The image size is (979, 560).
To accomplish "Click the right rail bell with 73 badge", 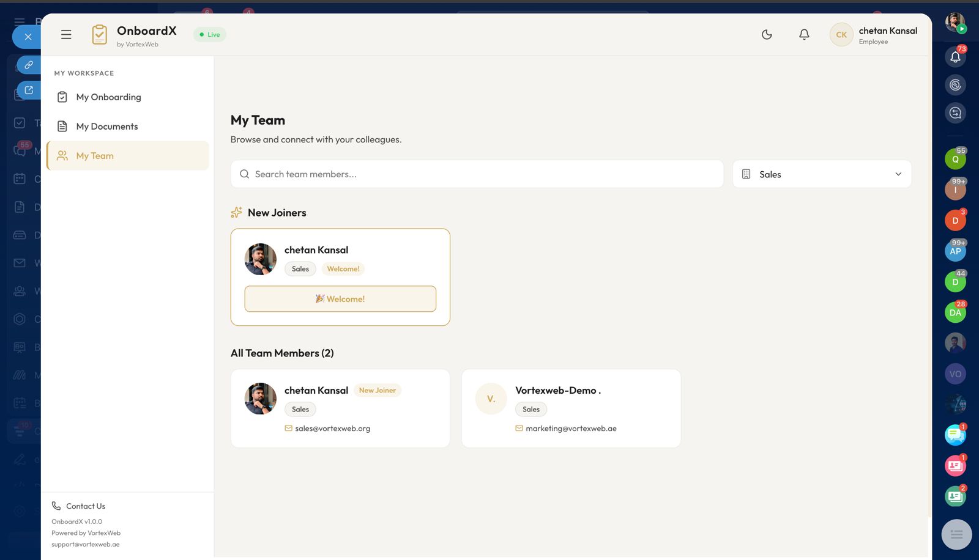I will coord(955,57).
